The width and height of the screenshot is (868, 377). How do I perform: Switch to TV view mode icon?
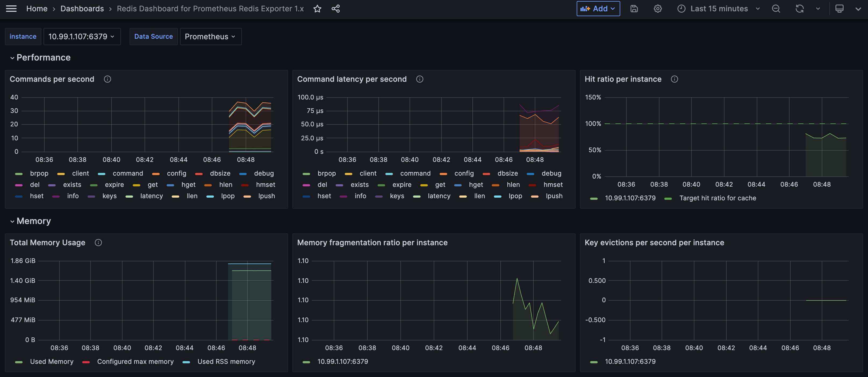[839, 9]
